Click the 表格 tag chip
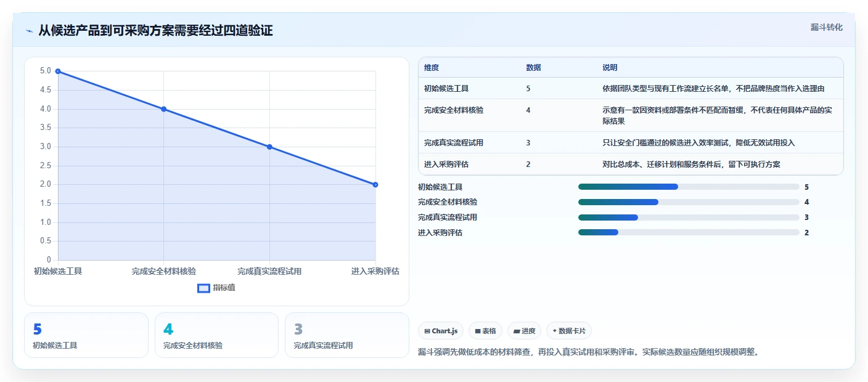The image size is (868, 382). pos(486,331)
